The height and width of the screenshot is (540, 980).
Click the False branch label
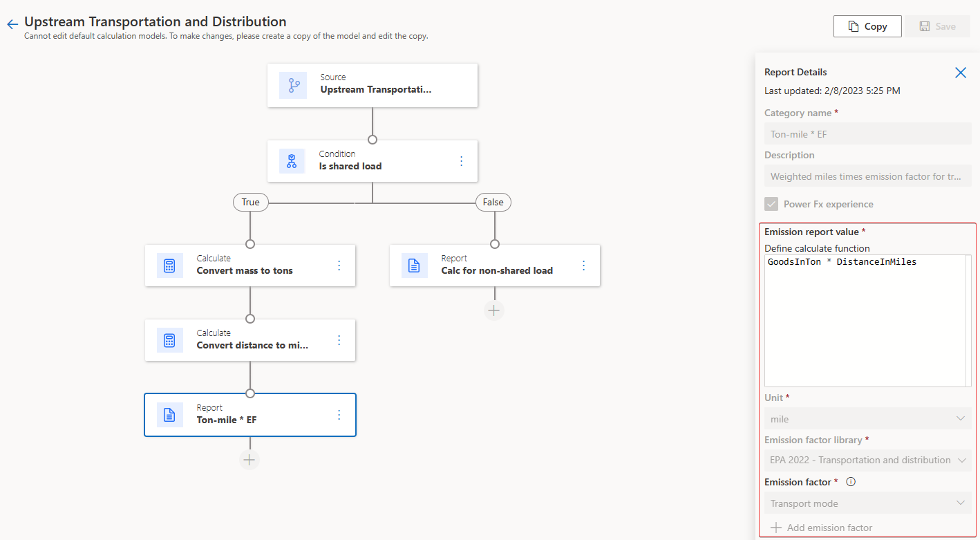pyautogui.click(x=493, y=202)
